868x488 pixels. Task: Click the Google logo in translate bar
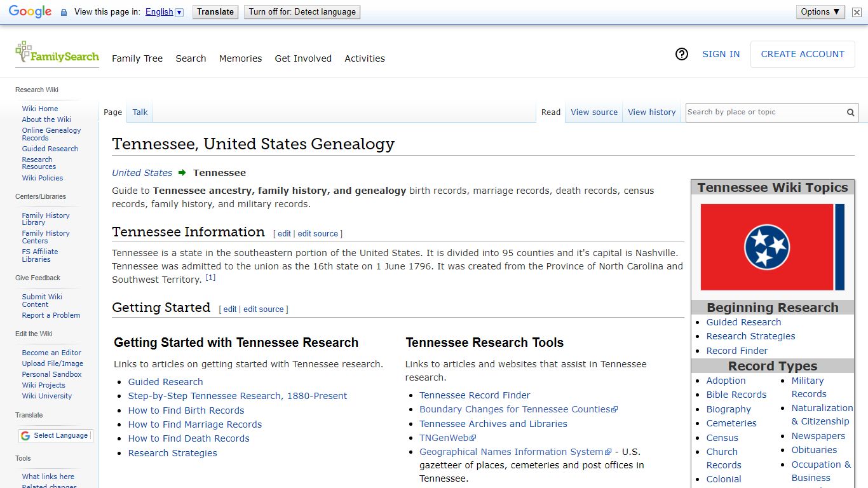point(30,11)
